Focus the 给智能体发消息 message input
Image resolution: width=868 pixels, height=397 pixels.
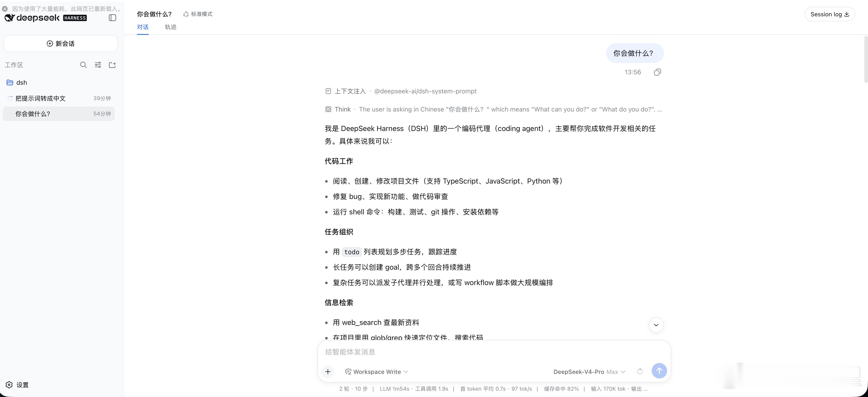coord(494,352)
